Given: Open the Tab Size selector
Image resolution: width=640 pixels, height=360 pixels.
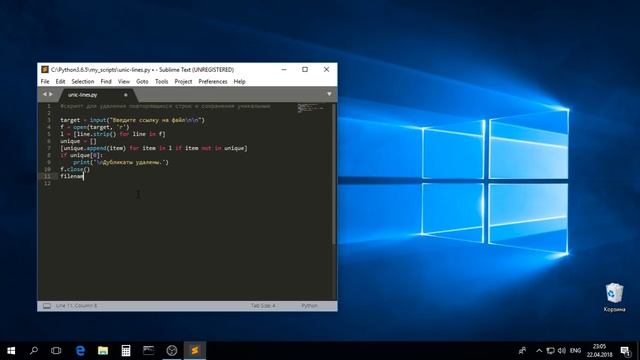Looking at the screenshot, I should coord(263,306).
